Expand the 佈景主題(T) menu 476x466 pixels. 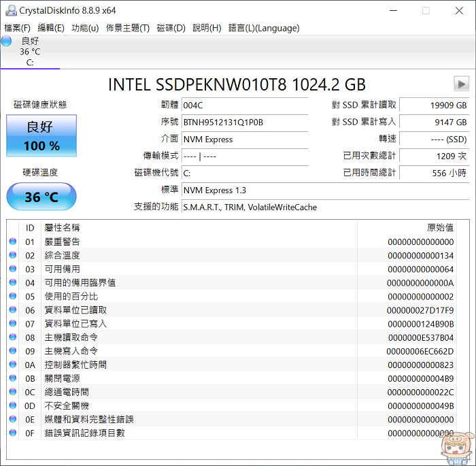click(128, 28)
